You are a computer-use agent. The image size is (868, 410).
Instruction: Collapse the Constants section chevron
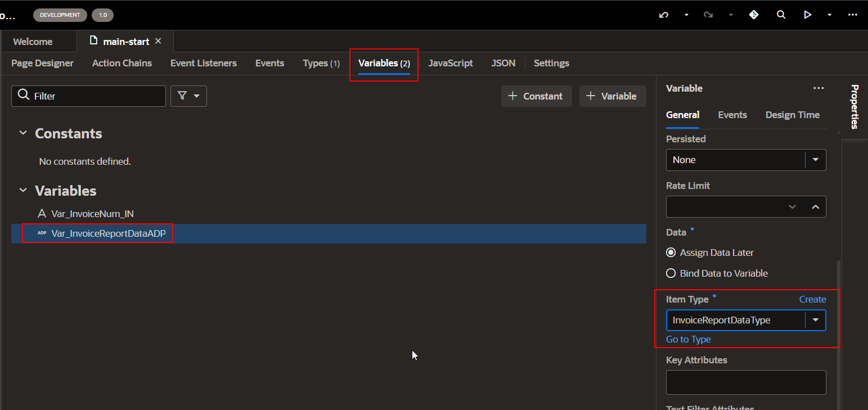click(23, 133)
